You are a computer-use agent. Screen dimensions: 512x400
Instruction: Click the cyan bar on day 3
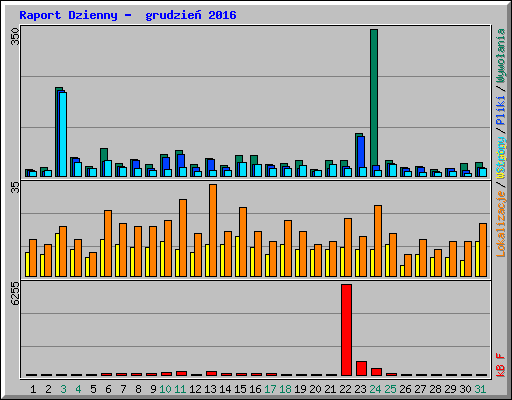coord(63,134)
